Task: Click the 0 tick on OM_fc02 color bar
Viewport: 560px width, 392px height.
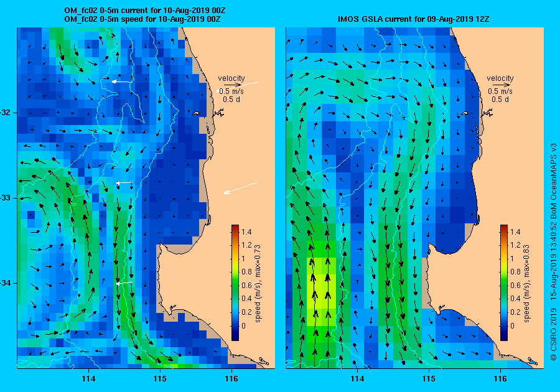Action: [243, 325]
